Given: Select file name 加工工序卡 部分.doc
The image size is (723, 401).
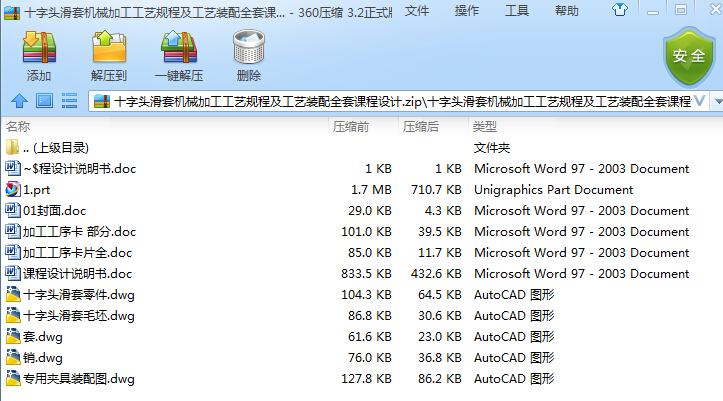Looking at the screenshot, I should [79, 232].
